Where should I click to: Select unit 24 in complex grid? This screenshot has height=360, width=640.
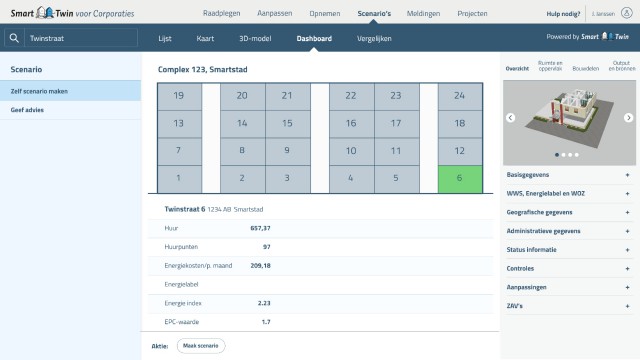(460, 96)
